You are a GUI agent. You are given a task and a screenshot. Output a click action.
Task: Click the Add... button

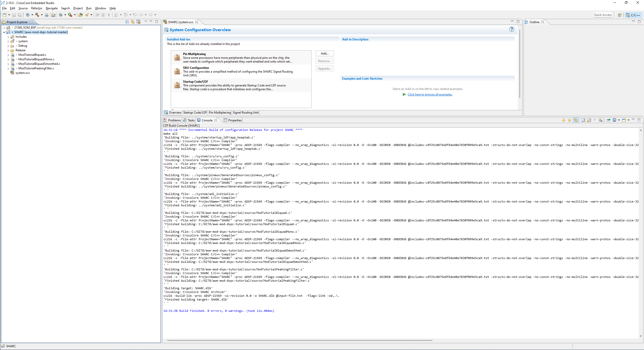click(324, 54)
